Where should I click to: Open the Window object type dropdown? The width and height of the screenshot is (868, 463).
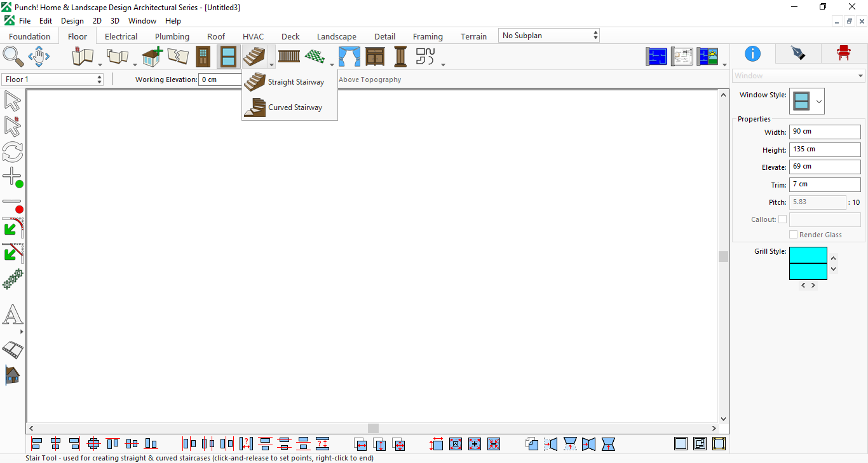[x=799, y=76]
